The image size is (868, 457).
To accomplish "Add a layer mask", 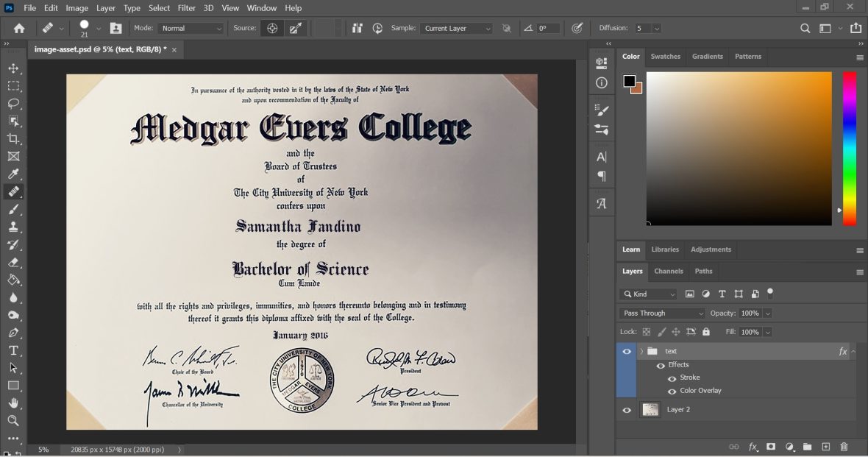I will [x=771, y=447].
